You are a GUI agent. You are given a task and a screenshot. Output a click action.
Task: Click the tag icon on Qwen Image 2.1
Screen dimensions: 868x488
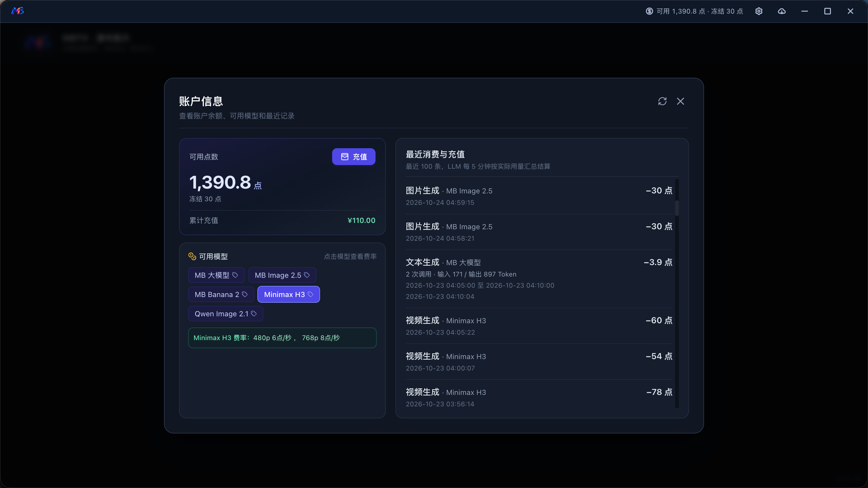click(x=254, y=314)
